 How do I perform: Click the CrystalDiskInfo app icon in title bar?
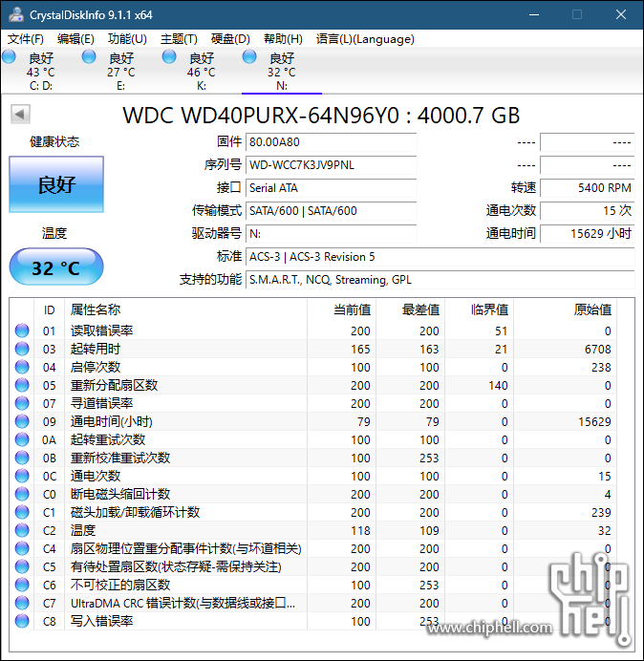pyautogui.click(x=16, y=14)
